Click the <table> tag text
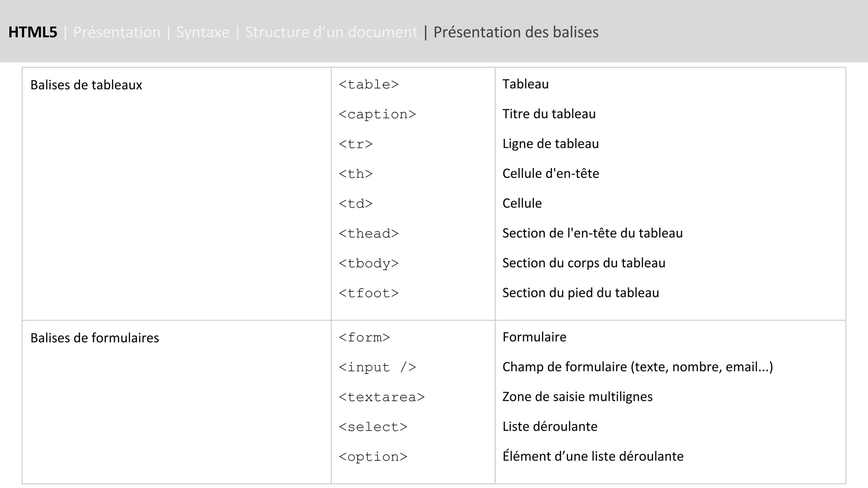Image resolution: width=868 pixels, height=488 pixels. pos(369,85)
